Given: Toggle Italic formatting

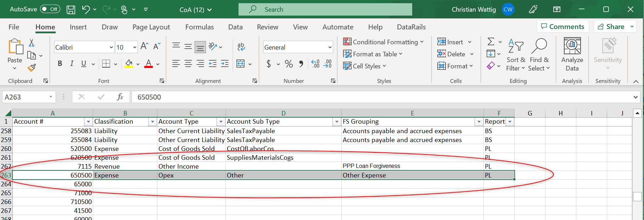Looking at the screenshot, I should click(x=72, y=63).
